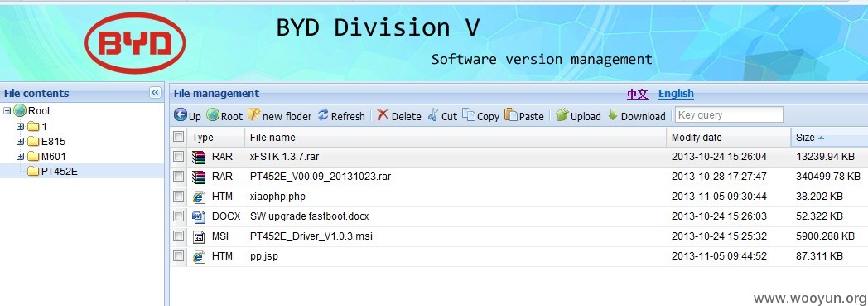Click the PT452E folder icon
Screen dimensions: 868x306
(x=33, y=172)
